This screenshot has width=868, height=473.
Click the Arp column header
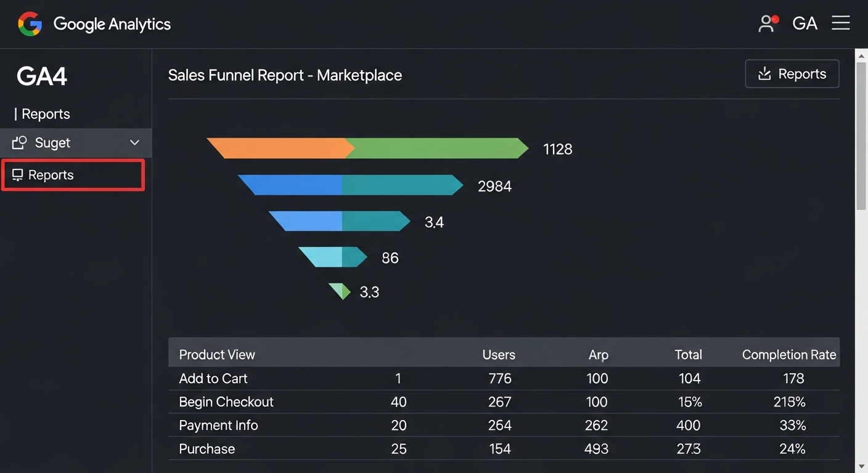[598, 355]
